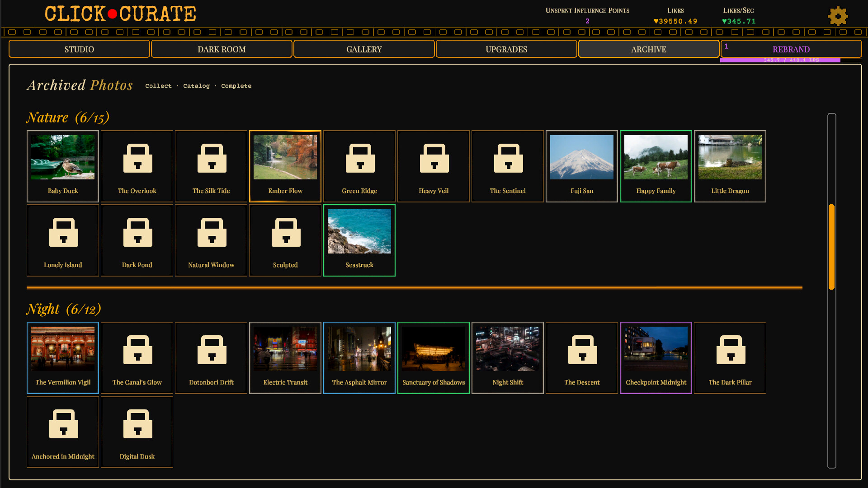Go to the Gallery tab
Screen dimensions: 868x488
pyautogui.click(x=364, y=49)
